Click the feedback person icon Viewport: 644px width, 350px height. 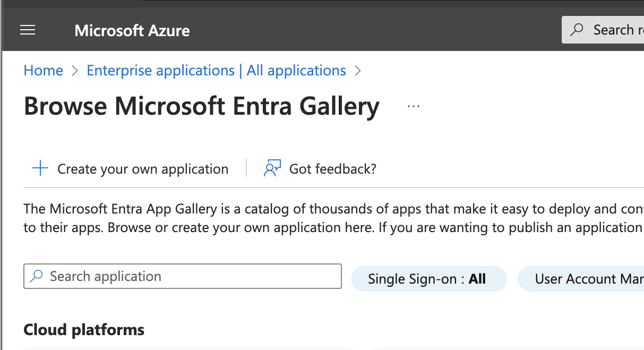(x=272, y=167)
